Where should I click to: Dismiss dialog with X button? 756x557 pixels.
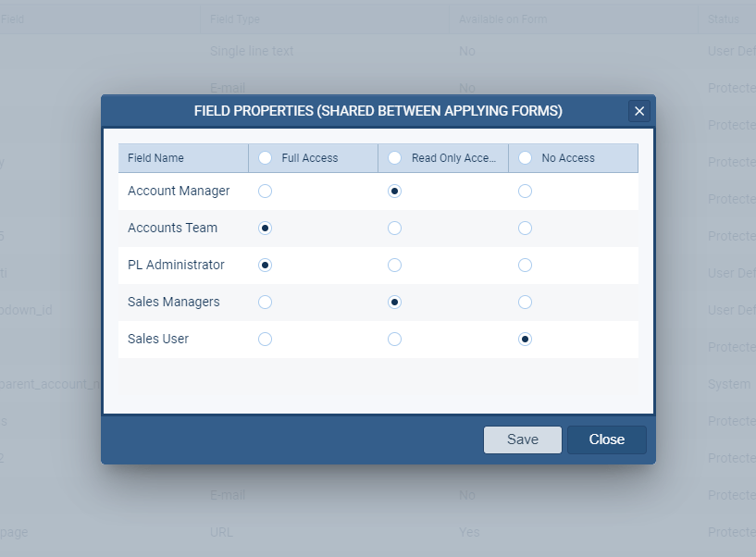(638, 110)
